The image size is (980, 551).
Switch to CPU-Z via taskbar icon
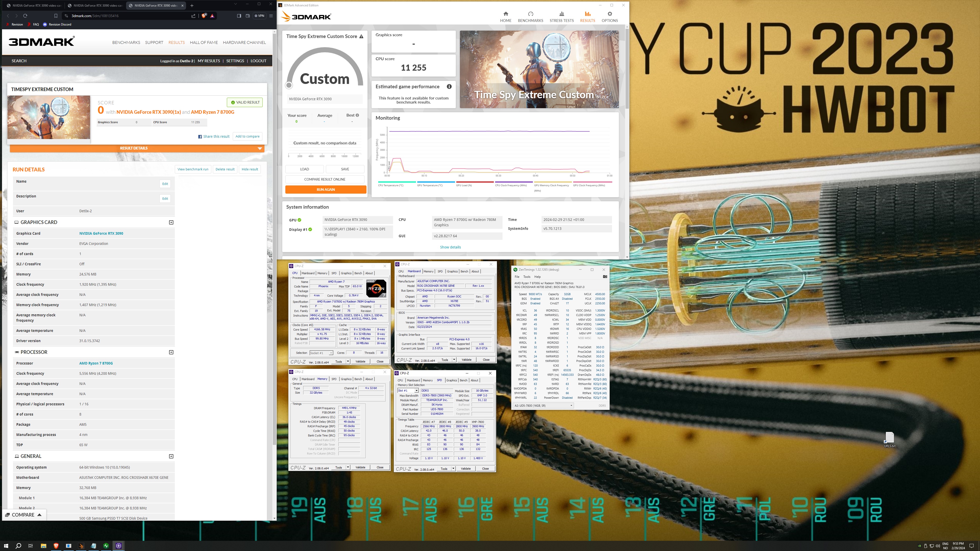click(x=119, y=546)
